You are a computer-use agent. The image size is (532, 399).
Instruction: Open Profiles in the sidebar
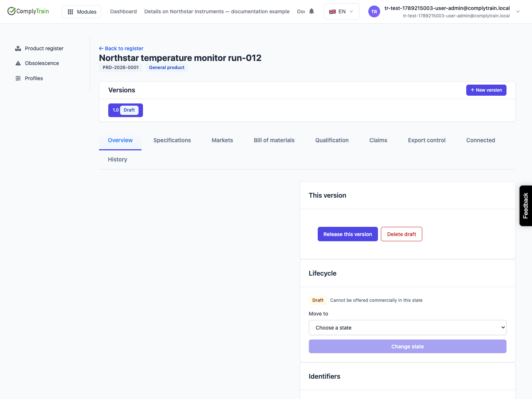(x=34, y=78)
